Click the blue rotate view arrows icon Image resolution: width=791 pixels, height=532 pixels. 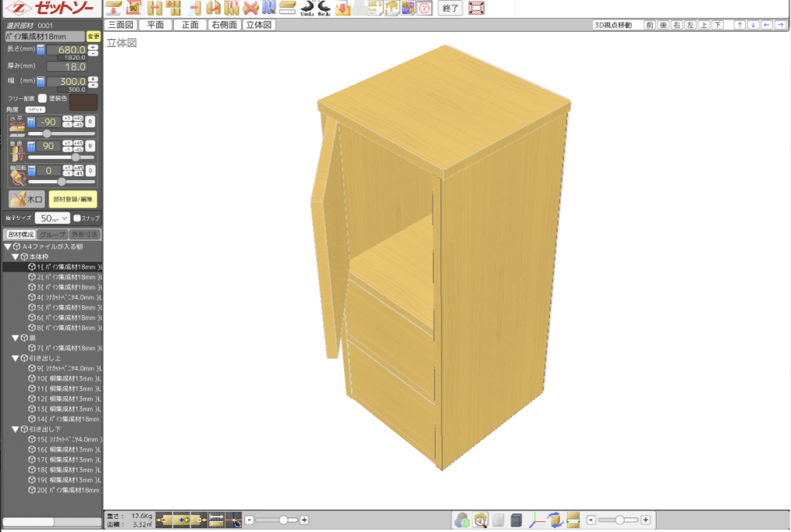(555, 520)
